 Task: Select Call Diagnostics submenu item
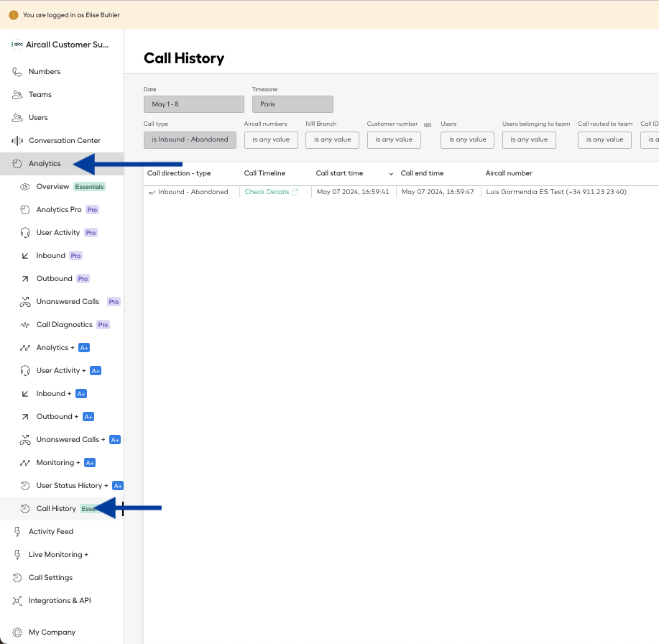click(x=62, y=325)
